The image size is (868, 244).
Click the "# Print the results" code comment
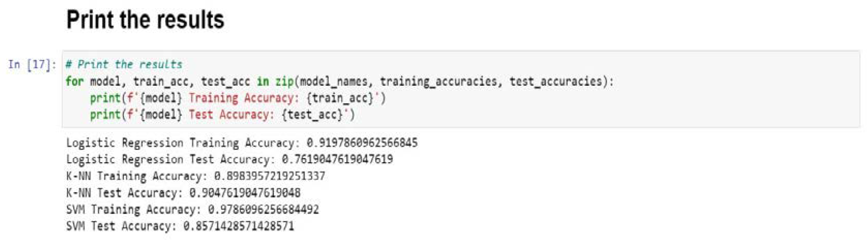[x=124, y=64]
